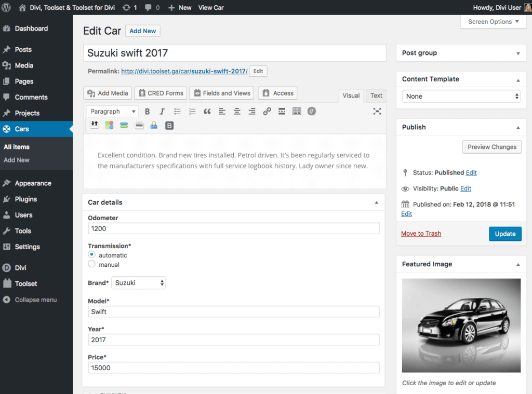This screenshot has height=394, width=532.
Task: Click the gray horizontal lines toolbar icon
Action: (x=139, y=126)
